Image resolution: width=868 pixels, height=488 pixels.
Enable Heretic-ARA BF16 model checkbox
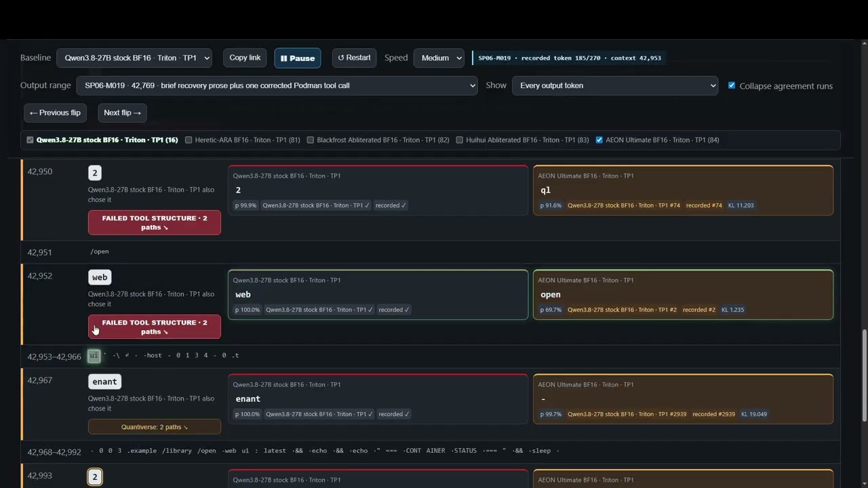(x=189, y=140)
